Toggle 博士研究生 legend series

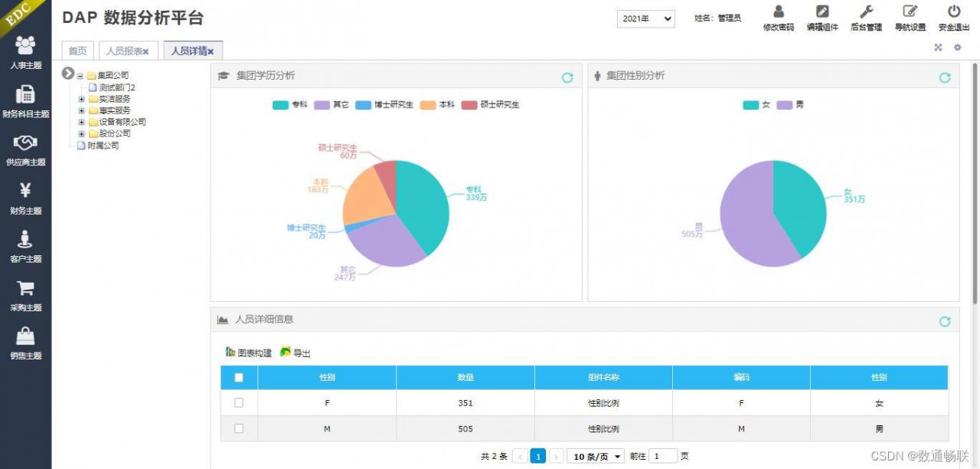pos(384,104)
